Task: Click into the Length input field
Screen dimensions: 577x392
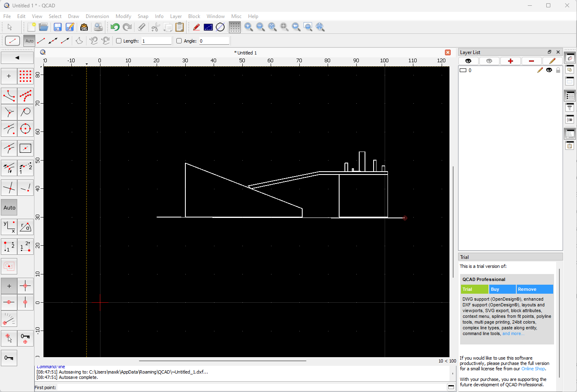Action: point(156,41)
